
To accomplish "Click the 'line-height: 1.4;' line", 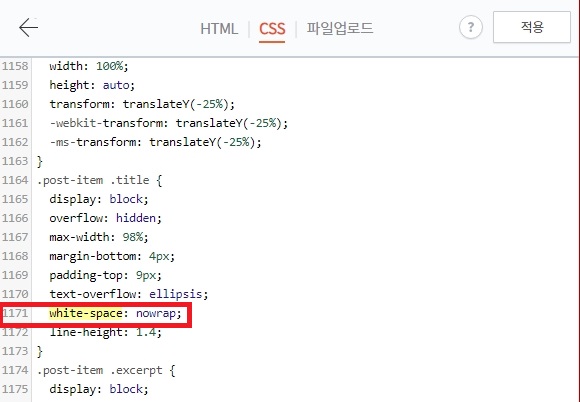I will point(105,332).
